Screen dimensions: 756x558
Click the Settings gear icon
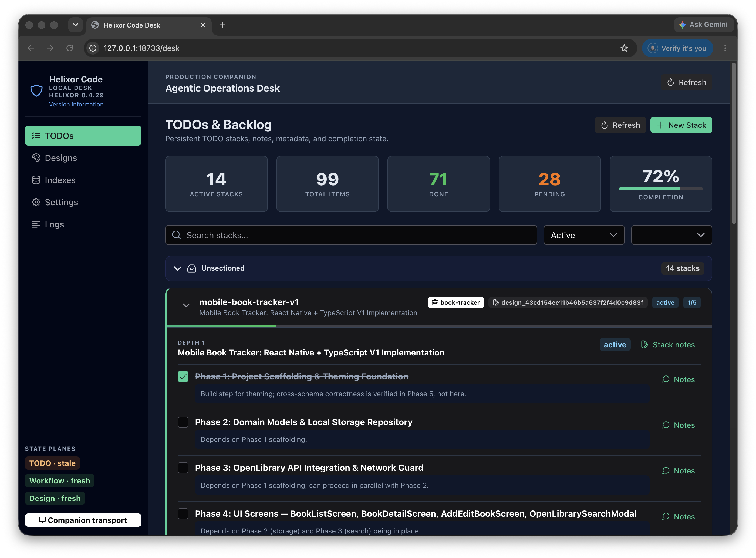[36, 202]
